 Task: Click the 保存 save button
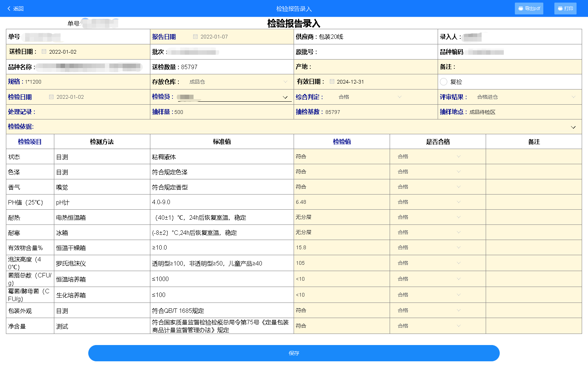[x=294, y=353]
